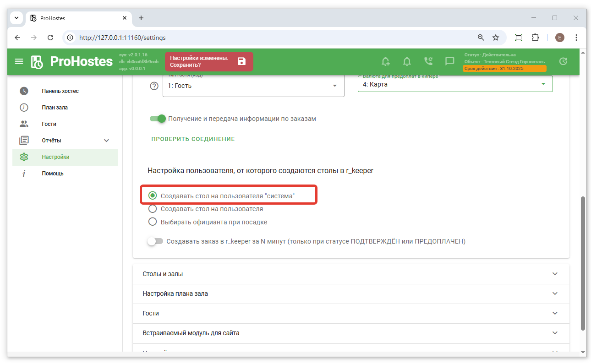Click the refresh license status icon

pyautogui.click(x=564, y=61)
